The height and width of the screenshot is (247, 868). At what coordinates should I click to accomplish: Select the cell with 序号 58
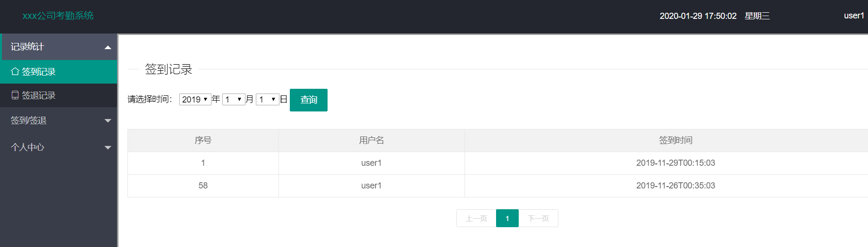pyautogui.click(x=203, y=186)
